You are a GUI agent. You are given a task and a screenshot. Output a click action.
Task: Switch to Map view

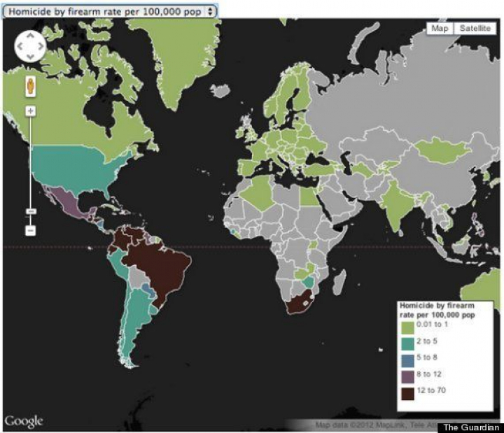(x=439, y=29)
